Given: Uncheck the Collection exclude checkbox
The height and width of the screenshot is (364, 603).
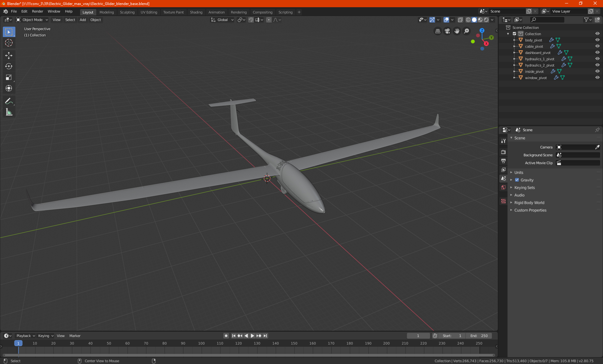Looking at the screenshot, I should tap(514, 34).
